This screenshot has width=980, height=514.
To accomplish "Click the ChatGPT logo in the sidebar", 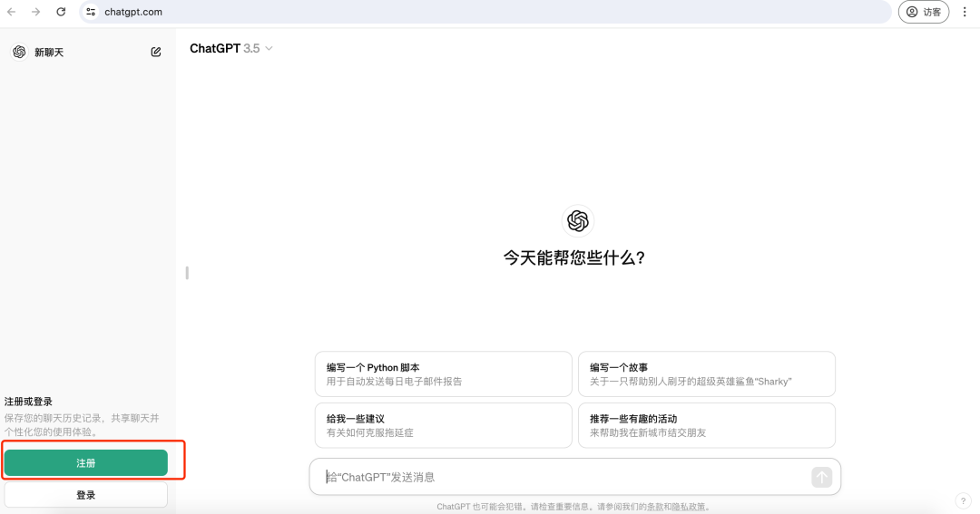I will [x=19, y=53].
